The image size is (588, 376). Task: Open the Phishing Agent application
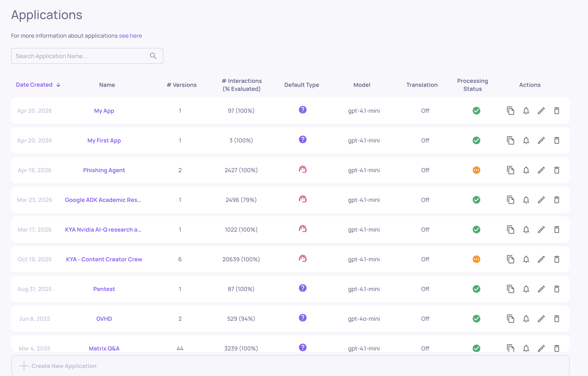(x=104, y=170)
